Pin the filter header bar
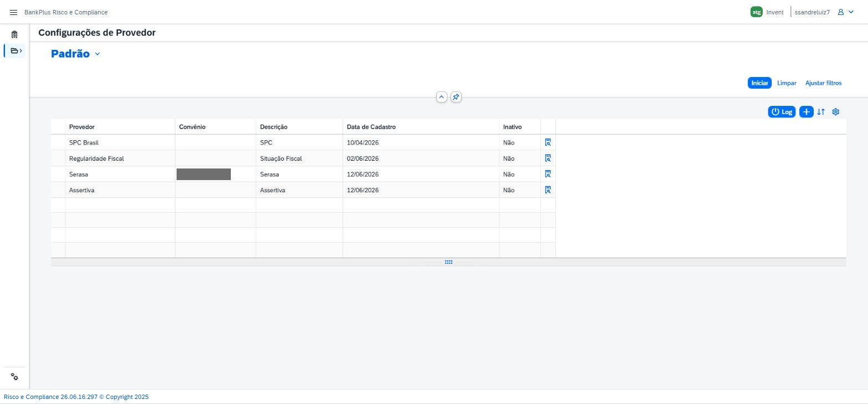This screenshot has height=404, width=868. pos(456,97)
